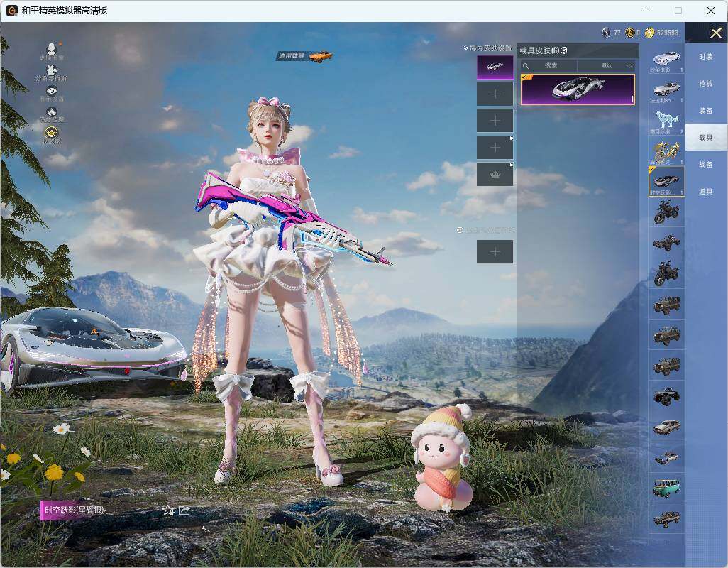
Task: Select the 时空跃影 checked vehicle thumbnail
Action: tap(666, 182)
